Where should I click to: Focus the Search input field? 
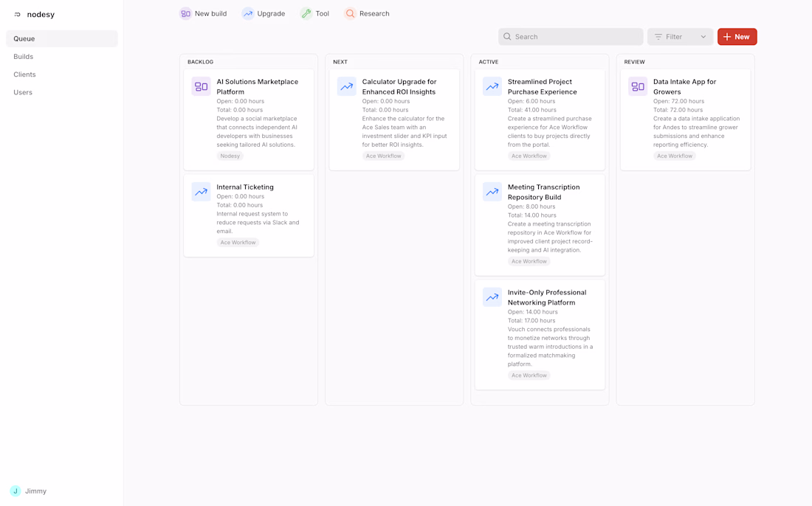point(571,37)
